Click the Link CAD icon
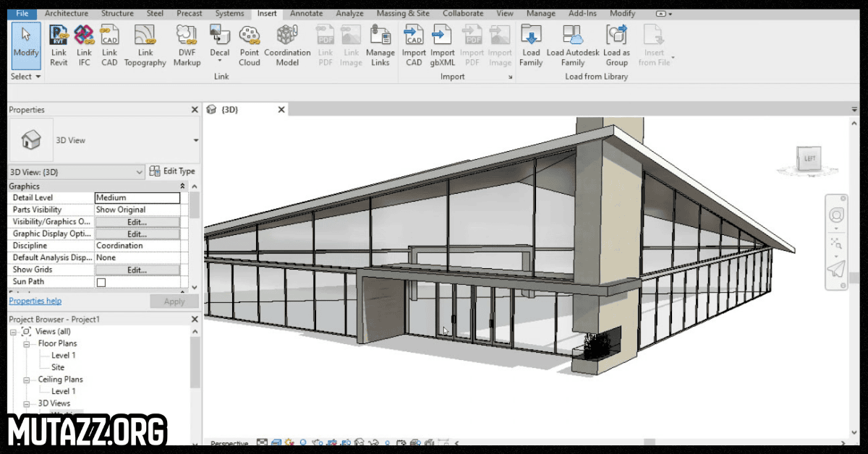This screenshot has width=868, height=454. tap(109, 35)
